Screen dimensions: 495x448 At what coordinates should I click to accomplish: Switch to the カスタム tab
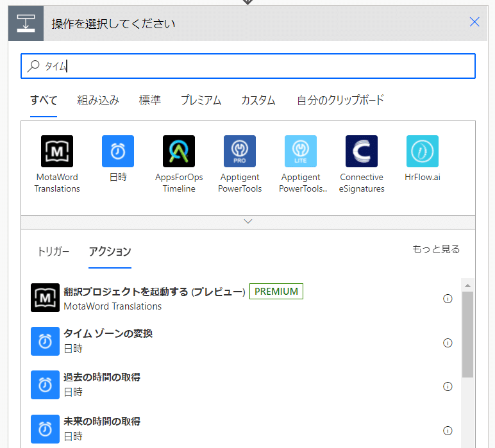[258, 101]
